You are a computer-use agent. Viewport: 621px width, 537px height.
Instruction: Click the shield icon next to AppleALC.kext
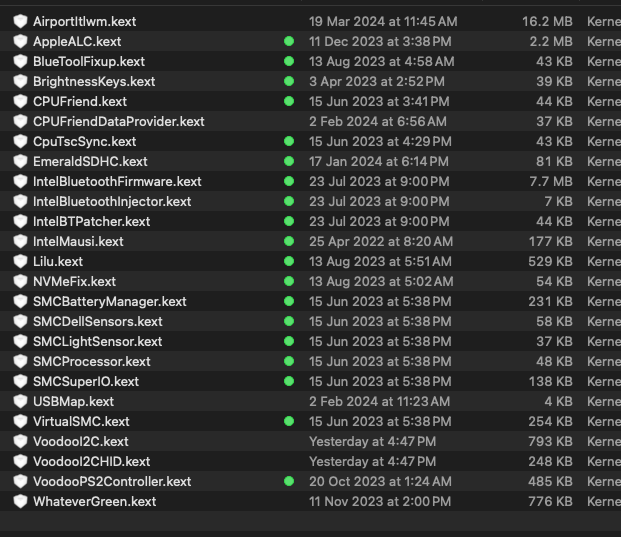click(20, 41)
